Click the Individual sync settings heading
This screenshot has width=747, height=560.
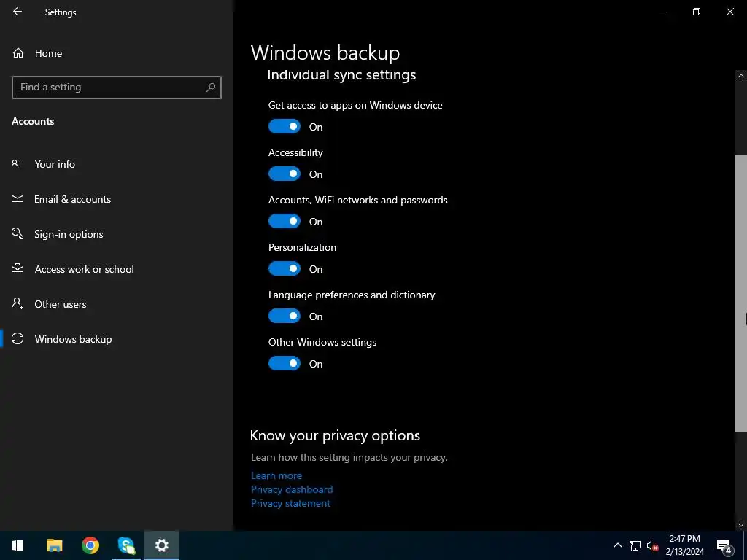[341, 75]
